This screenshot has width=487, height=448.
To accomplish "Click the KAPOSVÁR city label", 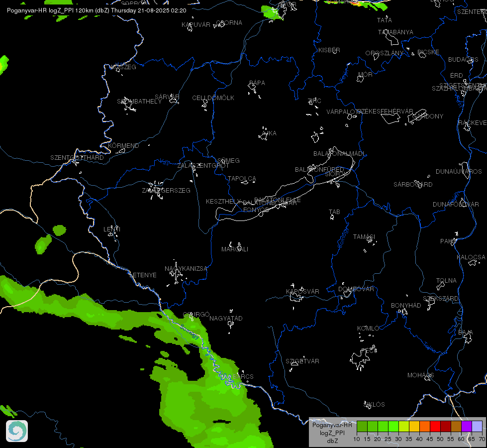I will coord(302,292).
